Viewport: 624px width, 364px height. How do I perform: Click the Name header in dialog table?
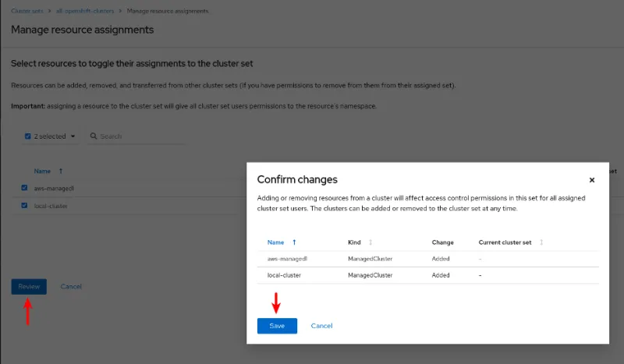275,242
